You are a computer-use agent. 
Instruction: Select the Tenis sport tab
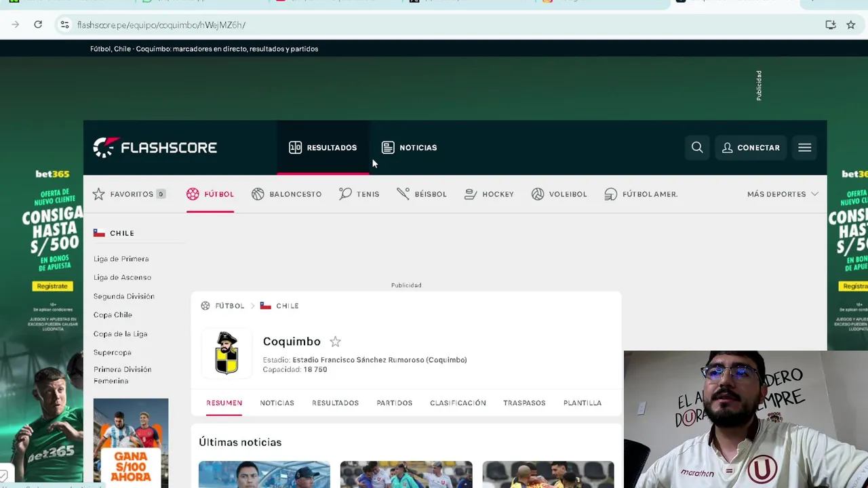point(359,194)
